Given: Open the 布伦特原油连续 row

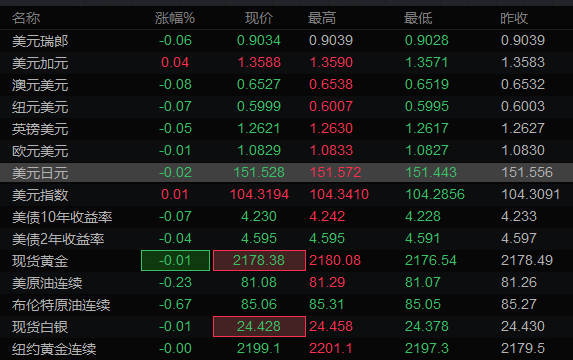Looking at the screenshot, I should pyautogui.click(x=286, y=304).
